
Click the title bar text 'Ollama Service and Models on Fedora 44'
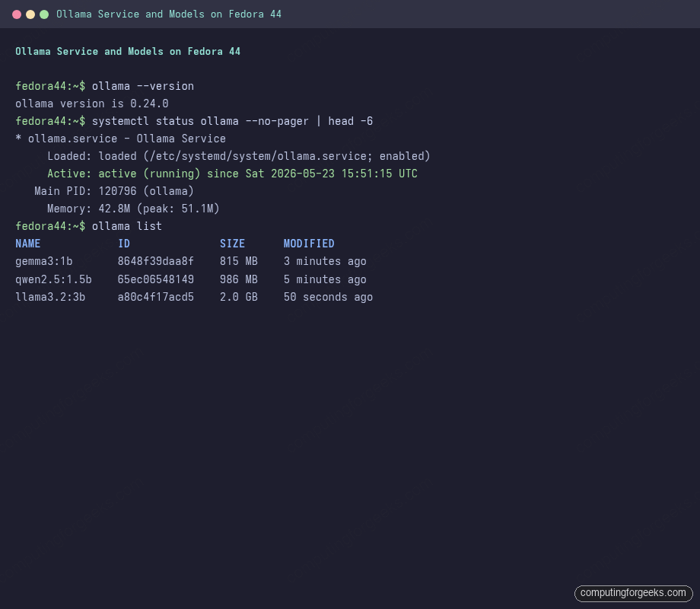(169, 14)
